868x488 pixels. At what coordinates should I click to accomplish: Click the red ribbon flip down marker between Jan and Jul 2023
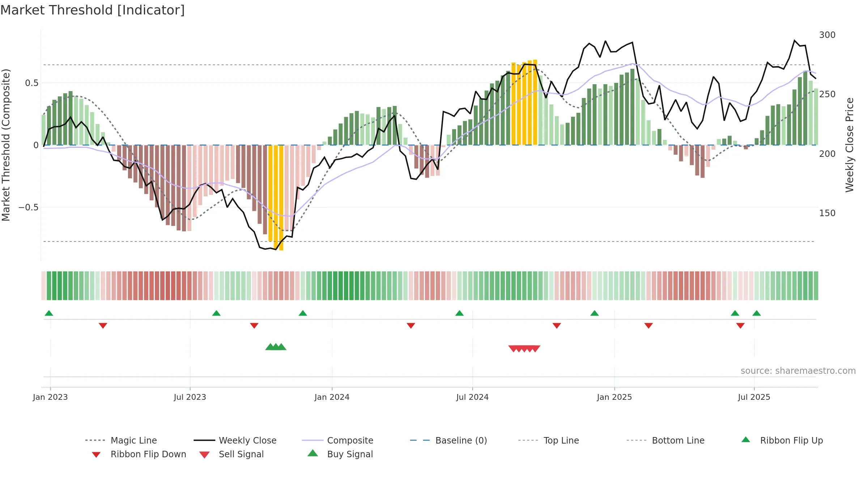click(103, 326)
